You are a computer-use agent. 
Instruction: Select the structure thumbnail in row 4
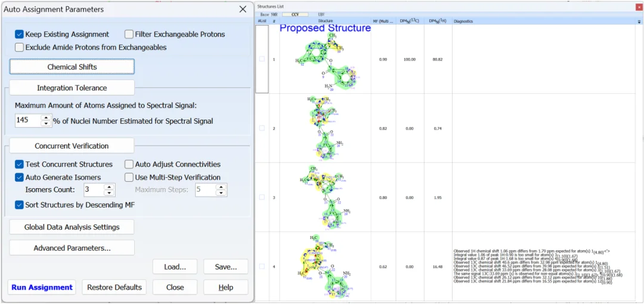pos(326,266)
